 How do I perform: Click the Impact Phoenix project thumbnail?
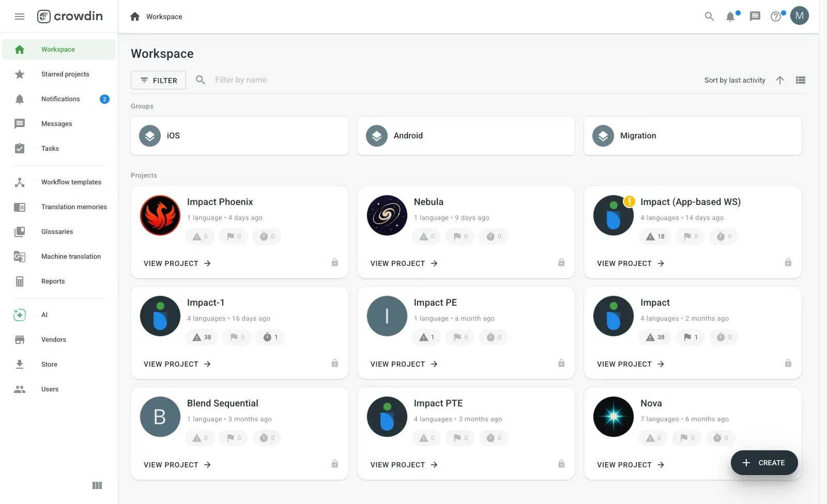[160, 215]
